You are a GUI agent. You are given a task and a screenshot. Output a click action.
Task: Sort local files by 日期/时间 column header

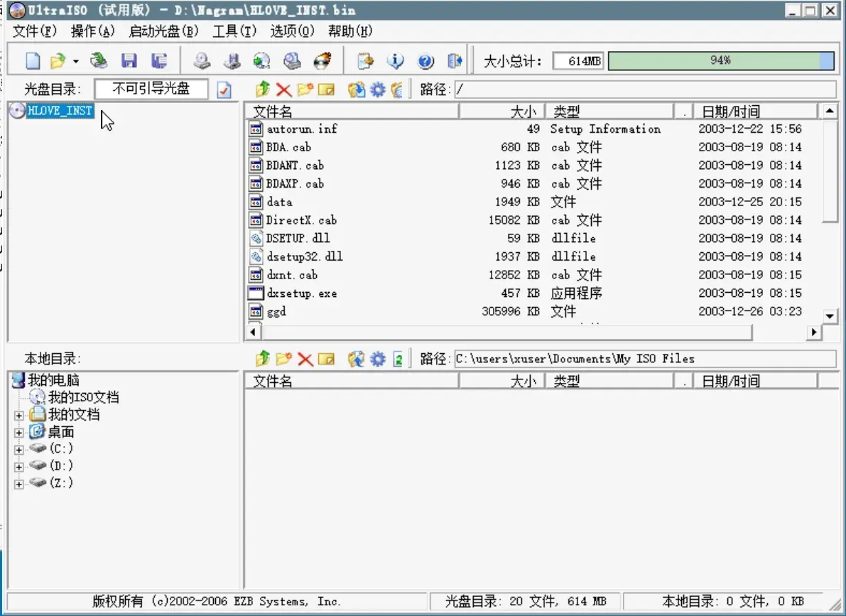pyautogui.click(x=755, y=381)
